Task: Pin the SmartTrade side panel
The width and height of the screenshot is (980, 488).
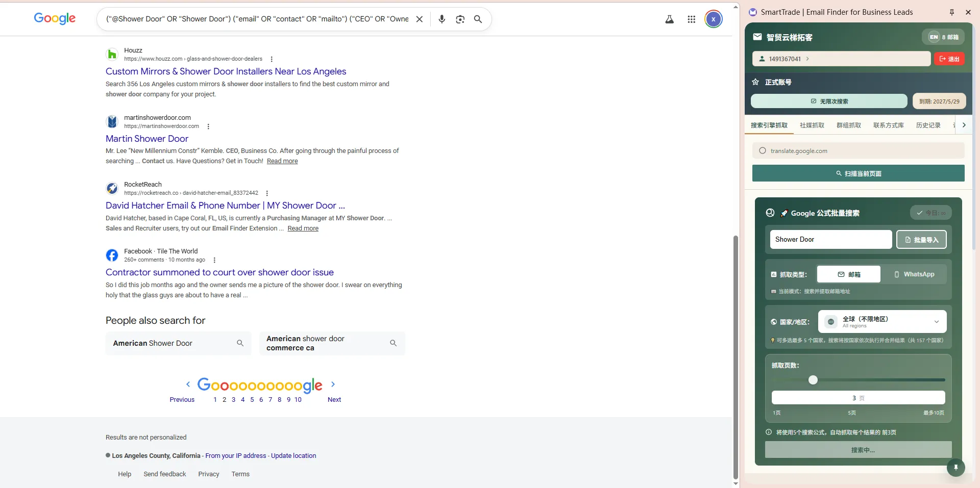Action: [952, 12]
